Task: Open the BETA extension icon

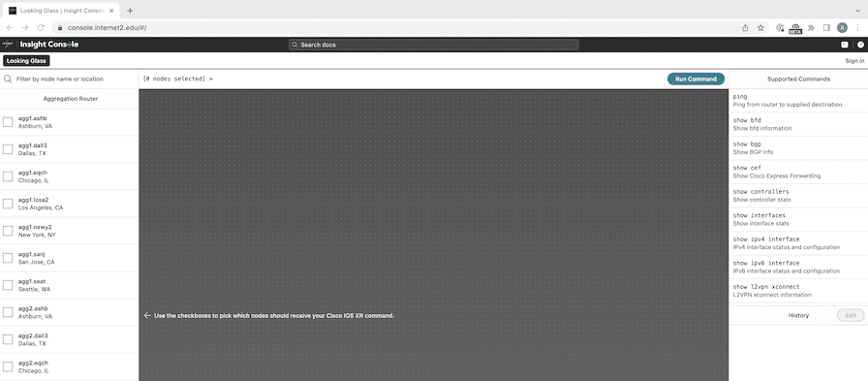Action: tap(795, 29)
